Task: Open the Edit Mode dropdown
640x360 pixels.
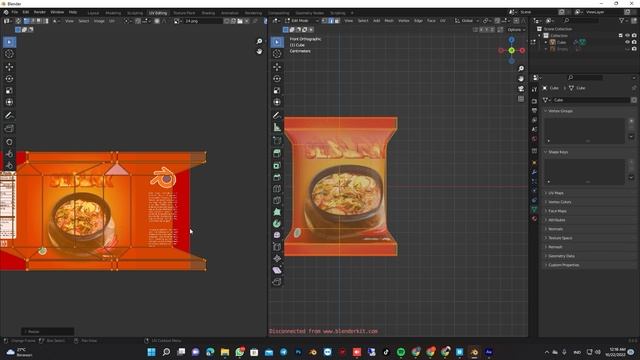Action: pyautogui.click(x=302, y=21)
